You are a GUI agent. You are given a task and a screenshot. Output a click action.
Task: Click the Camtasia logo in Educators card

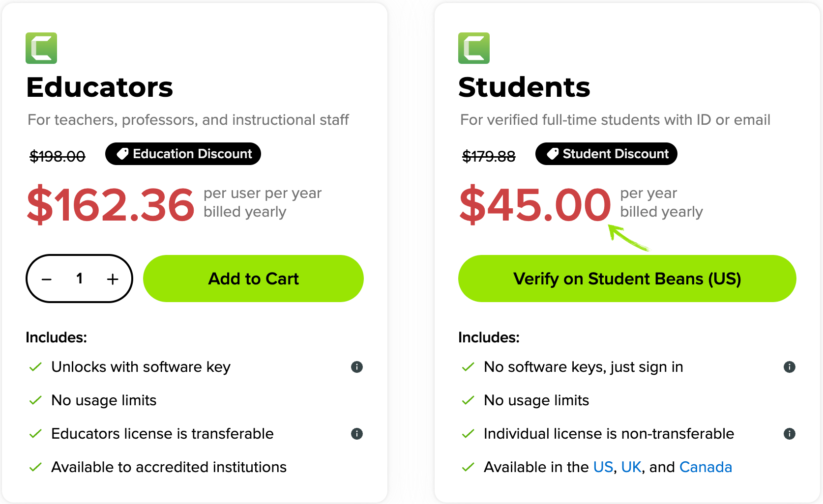41,48
